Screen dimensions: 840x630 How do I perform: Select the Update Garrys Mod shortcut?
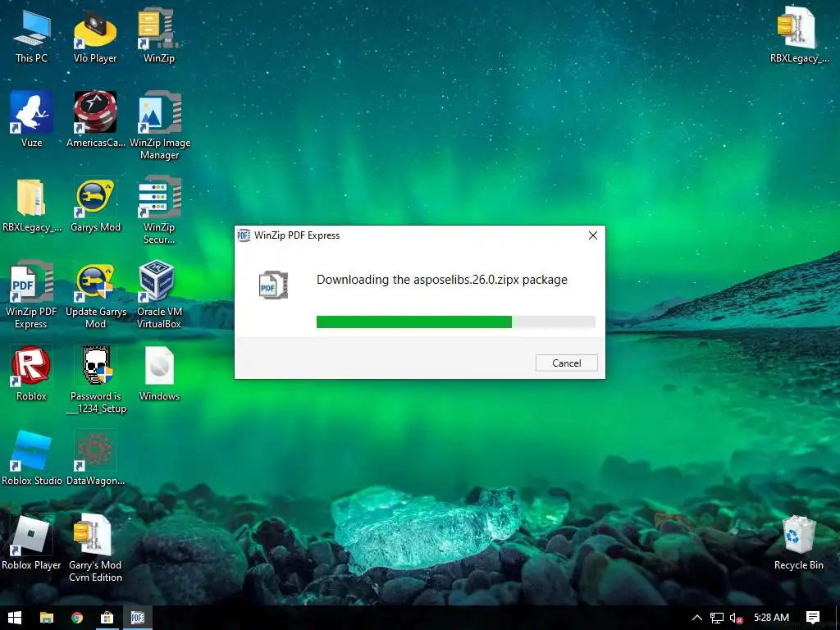95,295
